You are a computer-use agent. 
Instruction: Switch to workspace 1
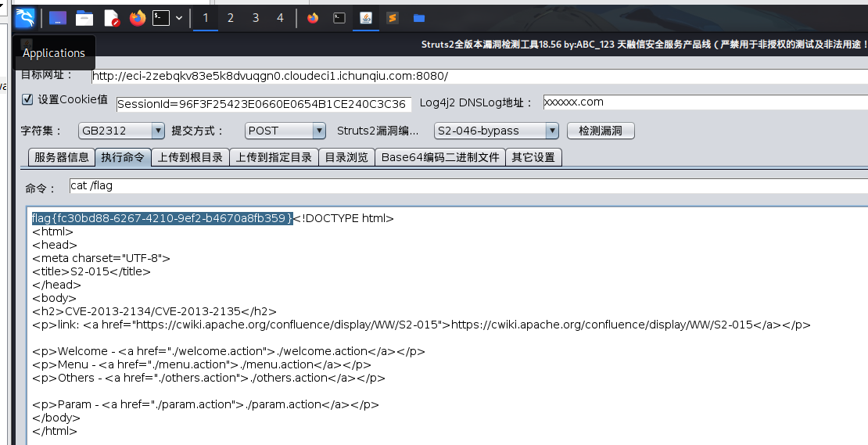[206, 18]
